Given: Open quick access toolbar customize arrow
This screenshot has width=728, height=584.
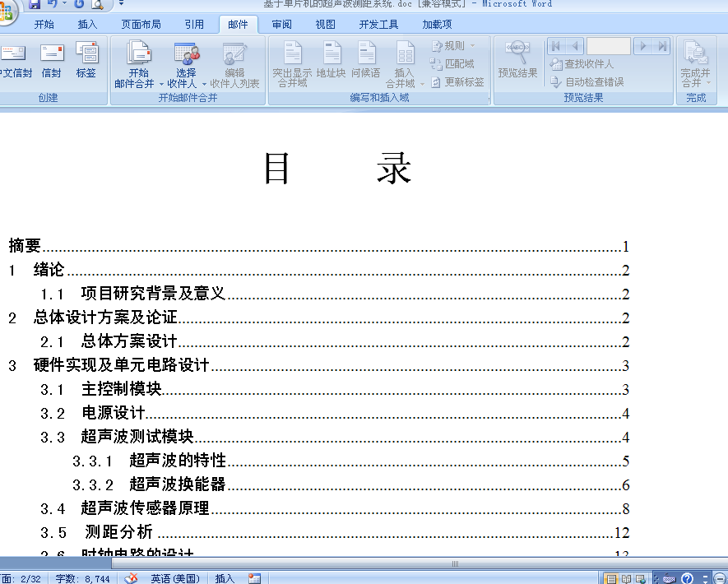Looking at the screenshot, I should pos(122,4).
